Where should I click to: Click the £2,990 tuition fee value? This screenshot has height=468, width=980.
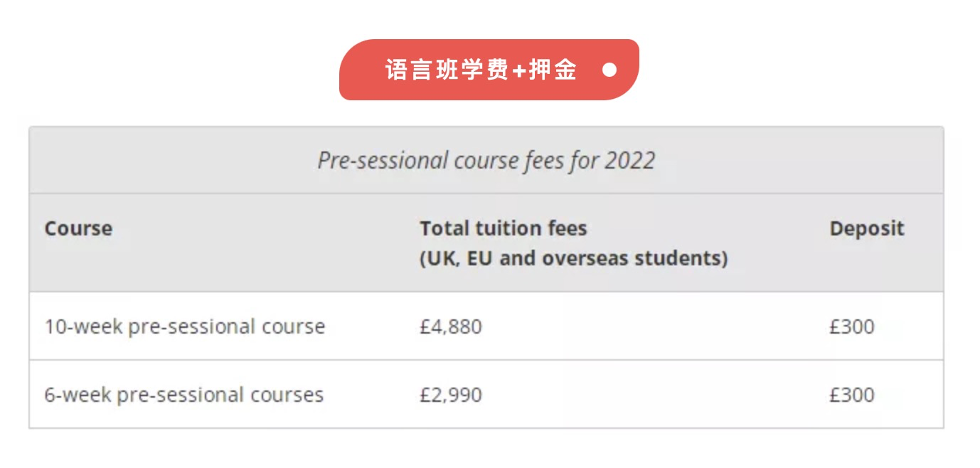(450, 395)
